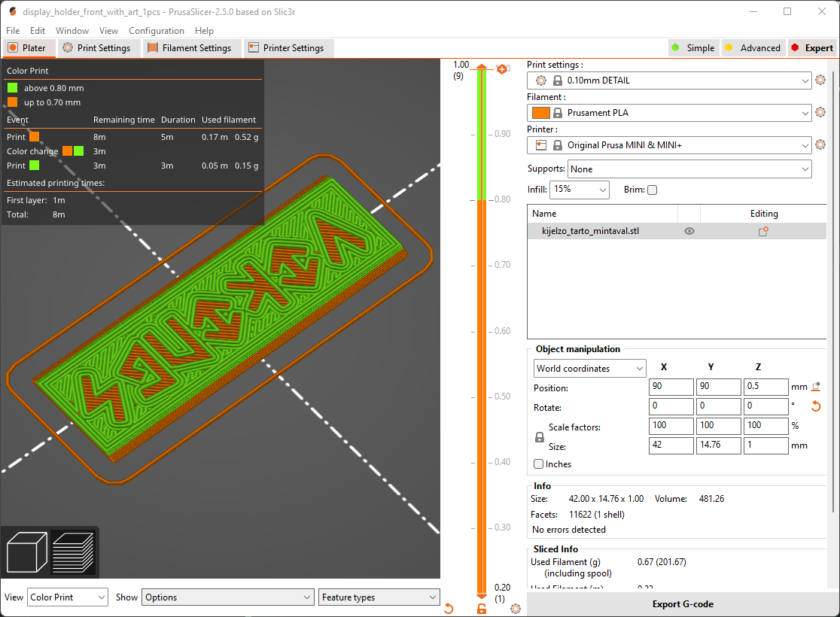The height and width of the screenshot is (617, 840).
Task: Switch to 3D editor view cube
Action: click(27, 552)
